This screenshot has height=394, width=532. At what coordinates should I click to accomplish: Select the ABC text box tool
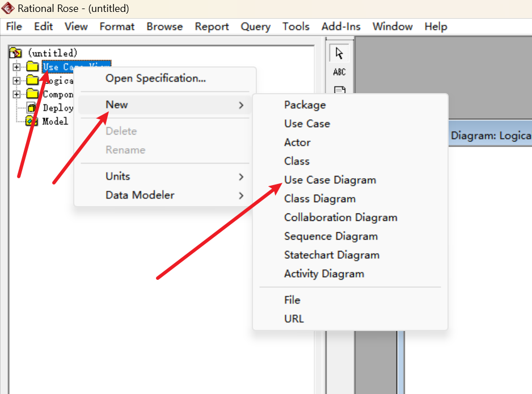click(x=339, y=72)
